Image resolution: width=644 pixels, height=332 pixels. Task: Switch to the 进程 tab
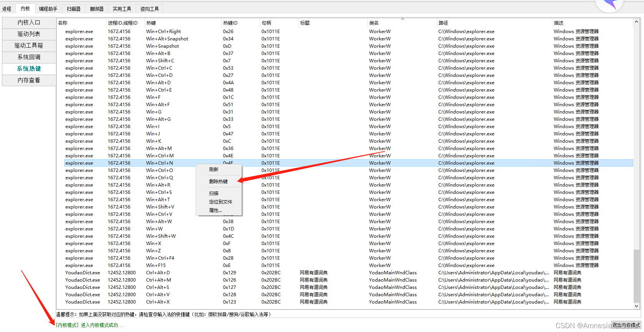(7, 8)
